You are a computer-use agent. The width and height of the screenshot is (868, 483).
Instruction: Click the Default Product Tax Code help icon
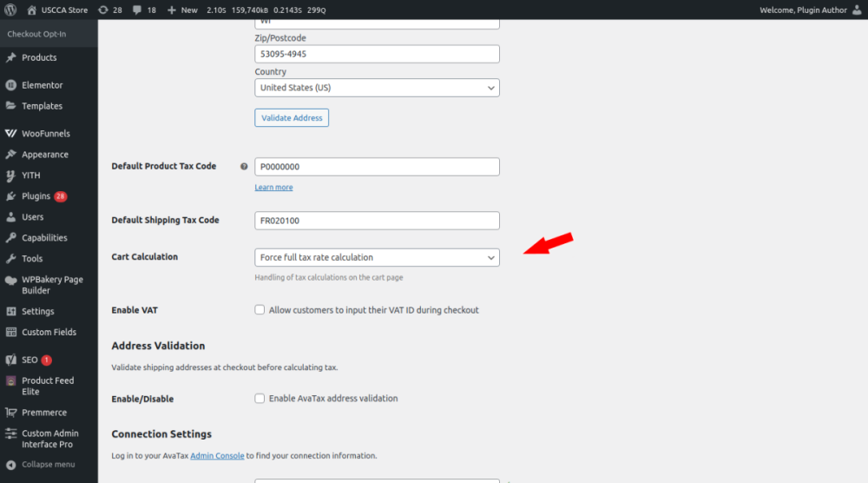244,166
